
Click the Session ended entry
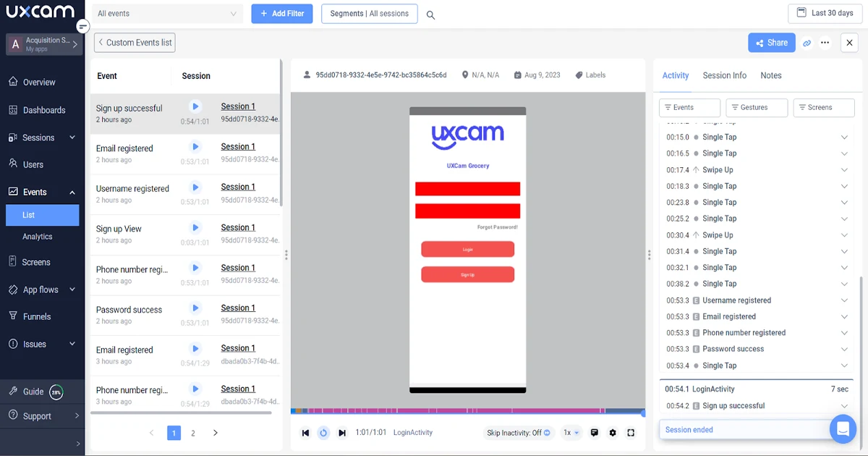pos(745,430)
